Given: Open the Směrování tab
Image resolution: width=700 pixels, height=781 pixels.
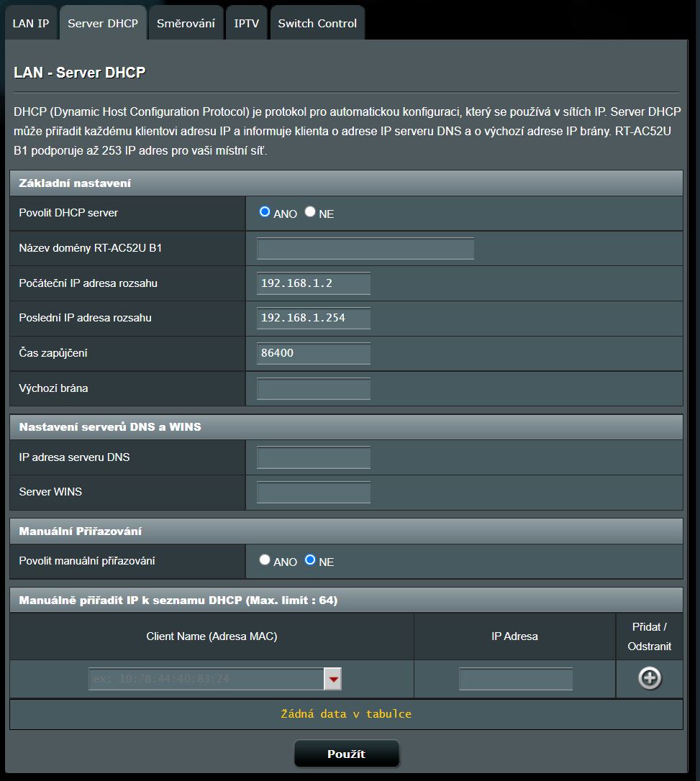Looking at the screenshot, I should click(x=186, y=23).
